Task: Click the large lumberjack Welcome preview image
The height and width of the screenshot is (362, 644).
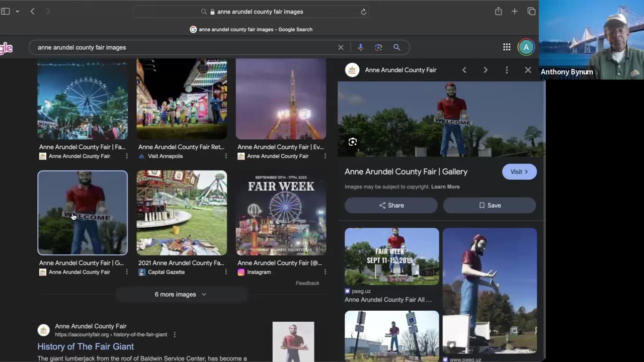Action: pos(441,119)
